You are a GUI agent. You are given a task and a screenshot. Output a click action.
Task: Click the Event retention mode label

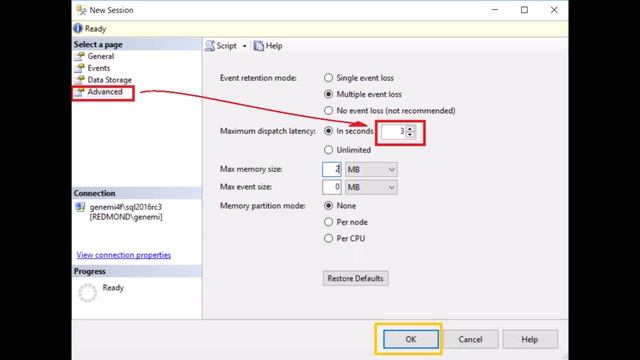click(258, 78)
